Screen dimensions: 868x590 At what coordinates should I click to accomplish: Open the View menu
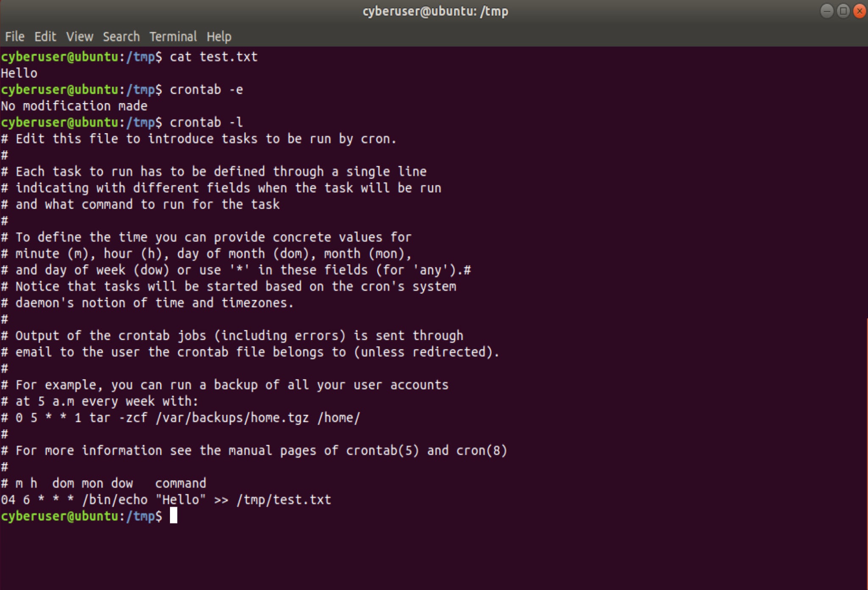[79, 37]
